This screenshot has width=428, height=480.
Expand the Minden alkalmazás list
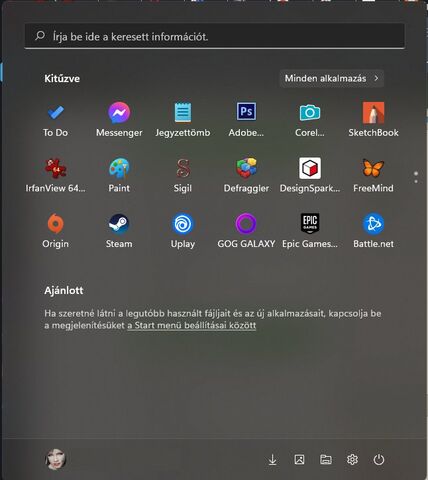pos(332,78)
